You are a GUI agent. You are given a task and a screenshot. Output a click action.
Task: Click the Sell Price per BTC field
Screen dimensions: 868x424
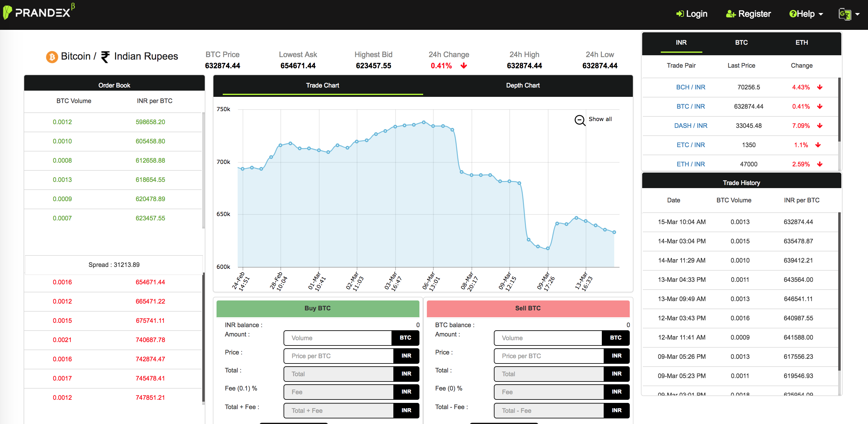[x=548, y=356]
